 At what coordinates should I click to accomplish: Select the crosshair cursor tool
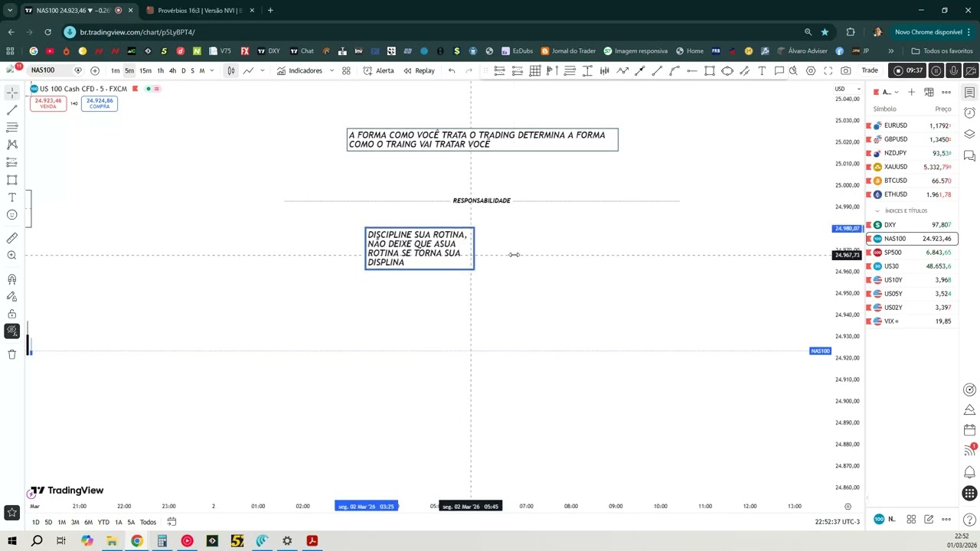(11, 92)
